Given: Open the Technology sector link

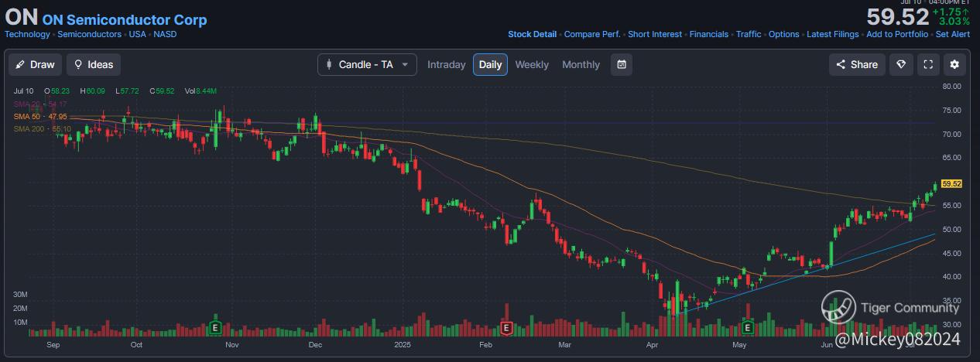Looking at the screenshot, I should coord(27,34).
